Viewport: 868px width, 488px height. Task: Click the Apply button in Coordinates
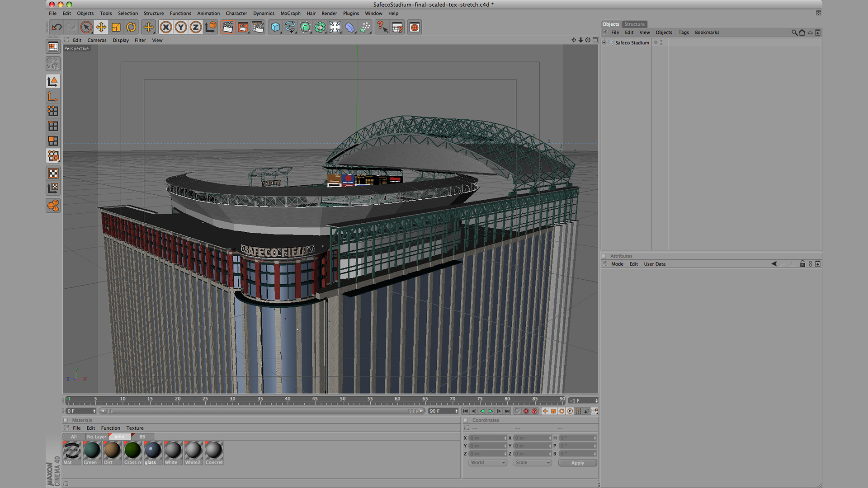[x=577, y=463]
